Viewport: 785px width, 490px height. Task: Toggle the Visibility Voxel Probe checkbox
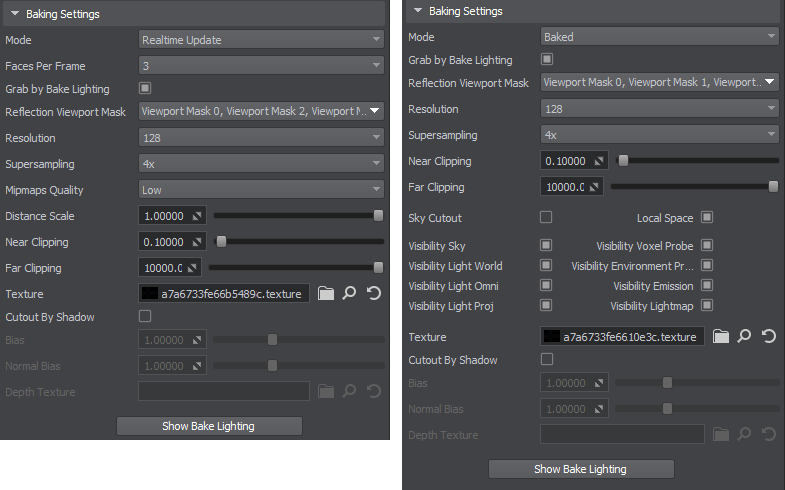tap(706, 245)
